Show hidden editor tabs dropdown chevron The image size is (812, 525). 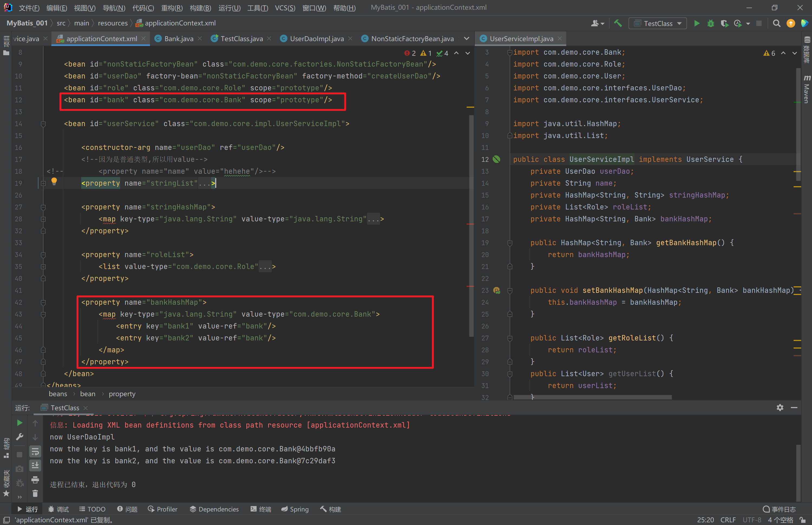pyautogui.click(x=466, y=38)
